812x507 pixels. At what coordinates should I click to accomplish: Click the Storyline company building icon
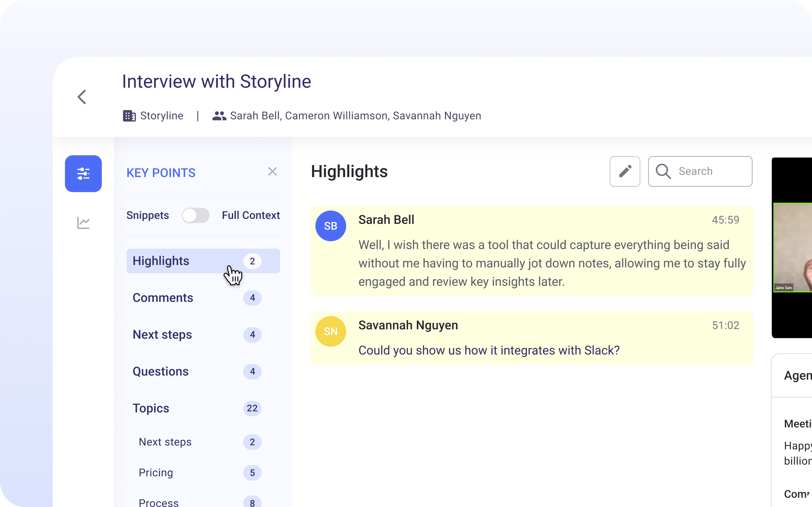pyautogui.click(x=129, y=116)
